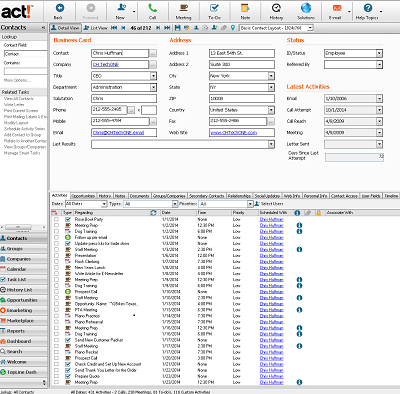This screenshot has height=394, width=400.
Task: Check the Staff Meeting 1/3/2014 checkbox
Action: click(x=56, y=249)
